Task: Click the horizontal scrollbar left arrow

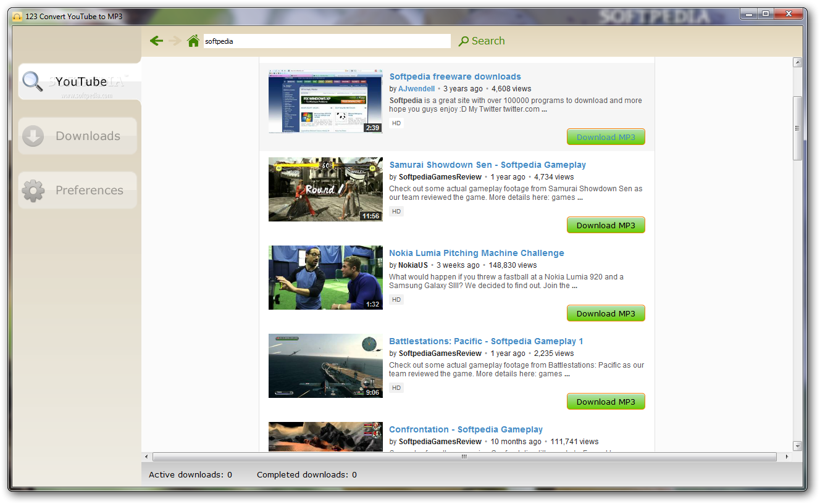Action: pyautogui.click(x=146, y=456)
